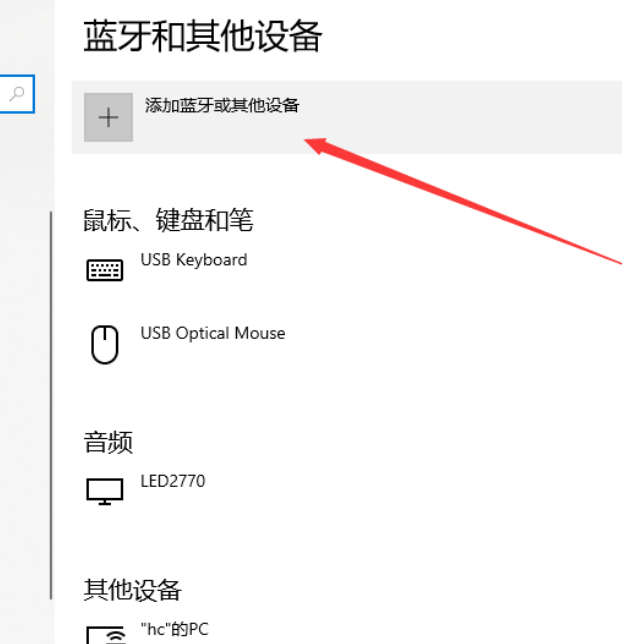The width and height of the screenshot is (622, 644).
Task: Select the USB Keyboard device name
Action: tap(193, 260)
